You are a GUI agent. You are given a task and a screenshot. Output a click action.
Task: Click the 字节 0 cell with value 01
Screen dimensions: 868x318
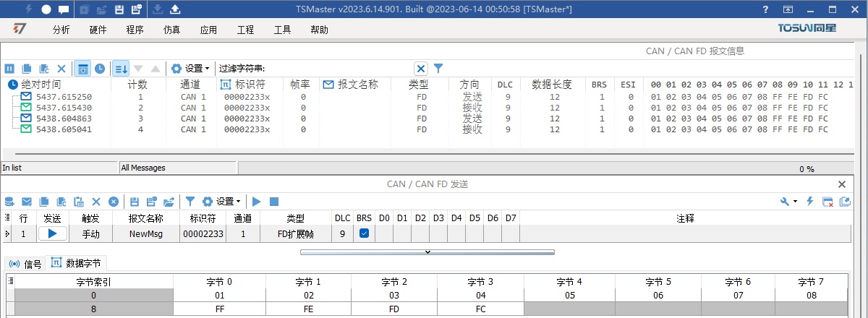219,295
